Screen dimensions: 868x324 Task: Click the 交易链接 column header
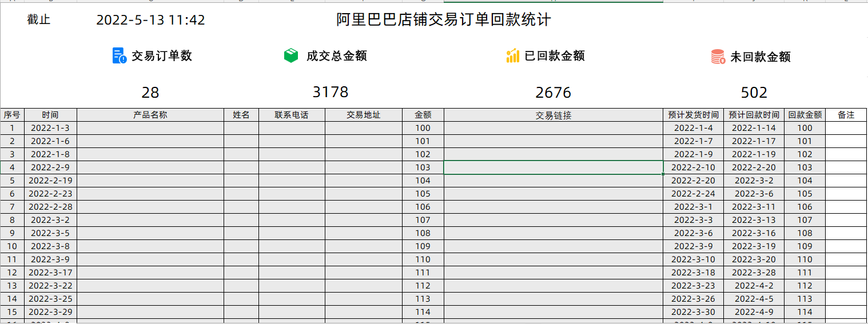pyautogui.click(x=554, y=115)
